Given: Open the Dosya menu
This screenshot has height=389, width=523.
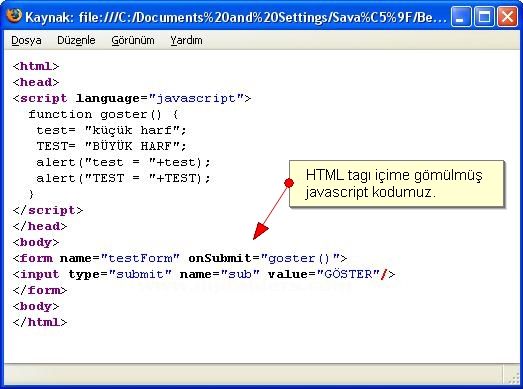Looking at the screenshot, I should click(x=26, y=40).
